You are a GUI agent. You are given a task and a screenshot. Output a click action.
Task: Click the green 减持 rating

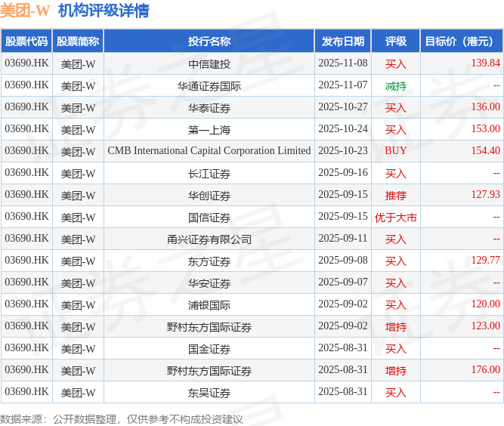click(x=396, y=86)
